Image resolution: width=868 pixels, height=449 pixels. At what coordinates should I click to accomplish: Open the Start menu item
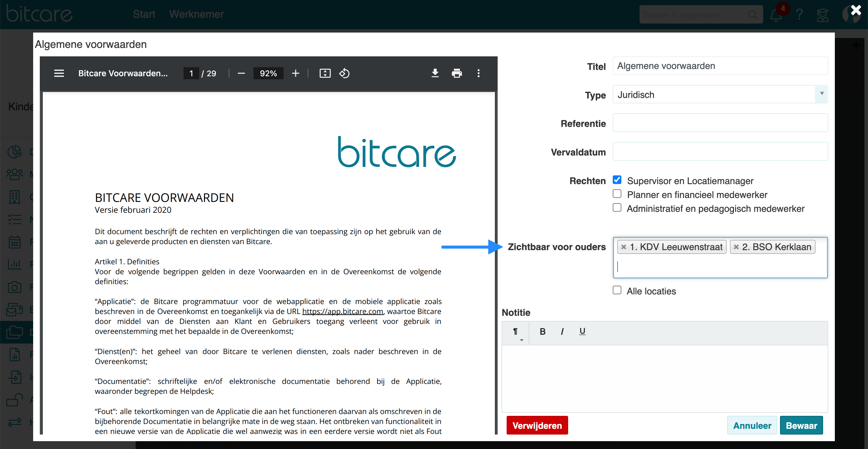[144, 14]
